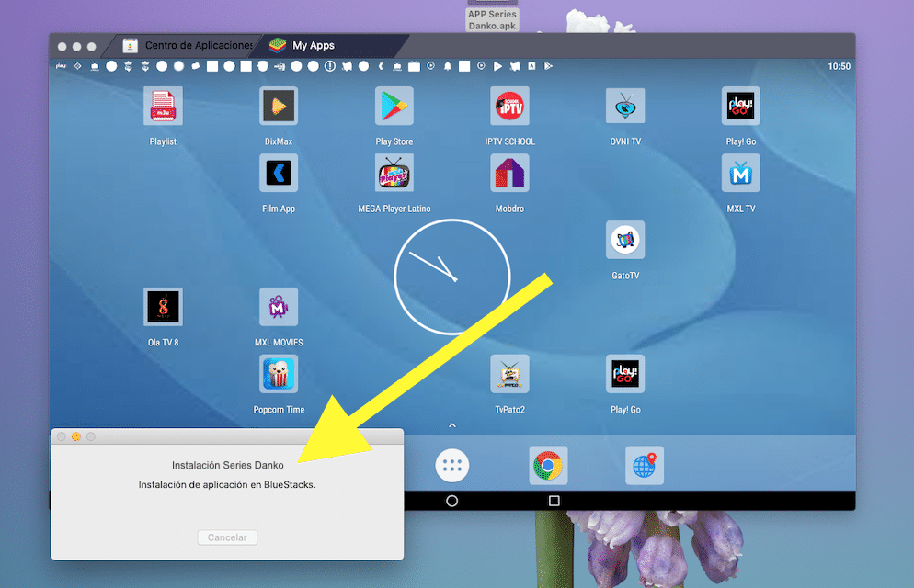The width and height of the screenshot is (914, 588).
Task: Click the analog clock widget
Action: point(451,277)
